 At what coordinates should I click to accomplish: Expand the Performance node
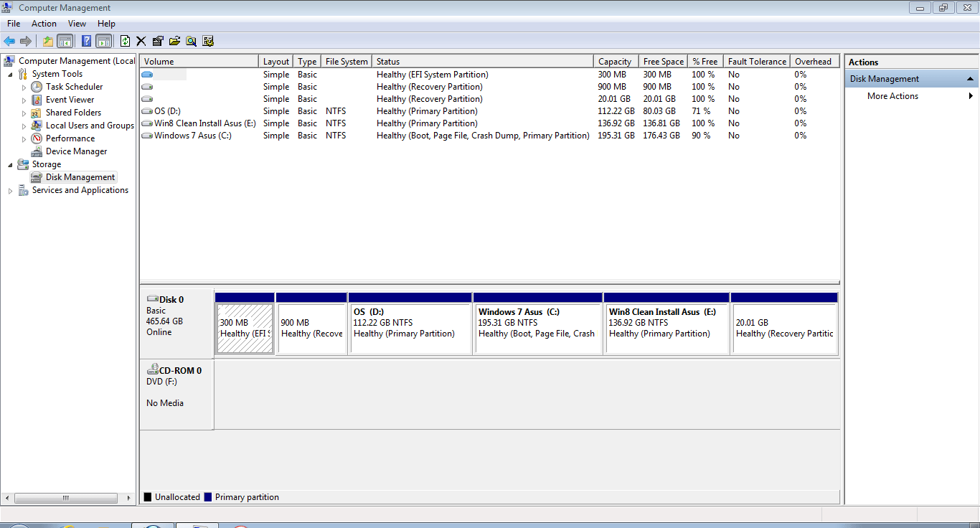pos(24,138)
